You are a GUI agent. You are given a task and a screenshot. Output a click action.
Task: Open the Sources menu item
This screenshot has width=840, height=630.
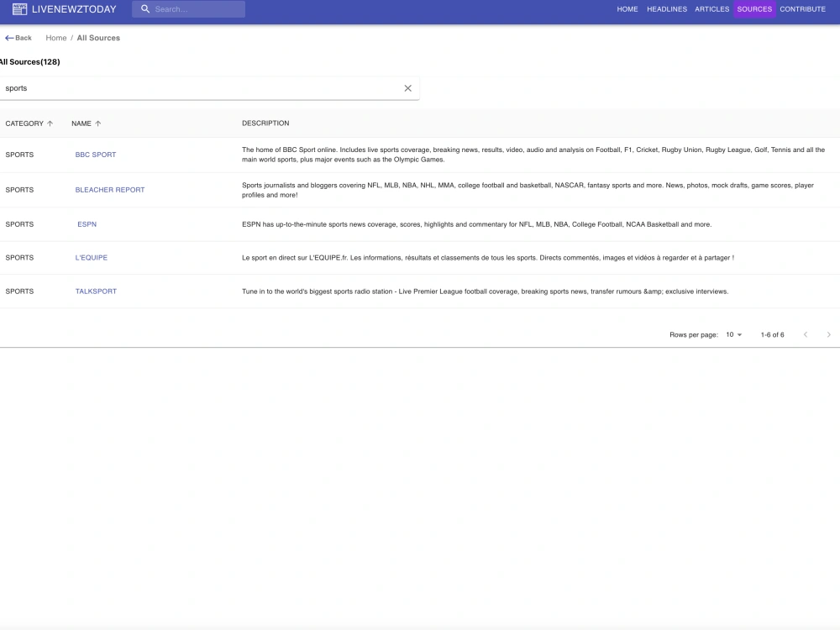(x=754, y=9)
